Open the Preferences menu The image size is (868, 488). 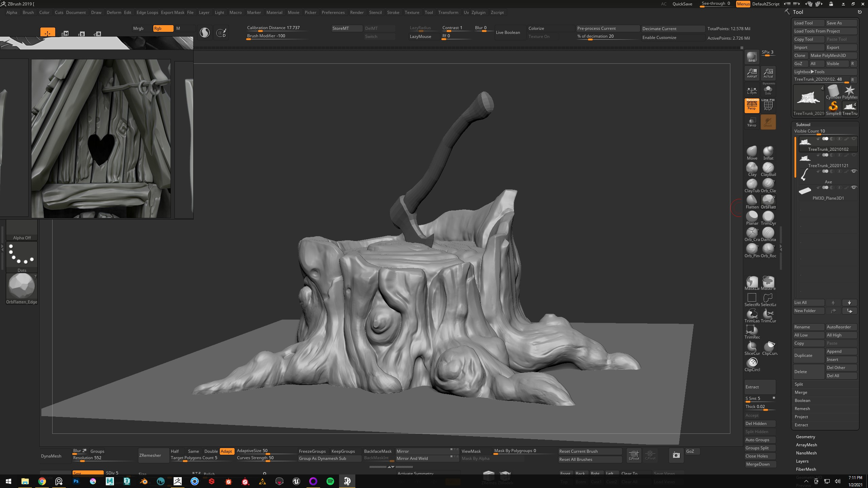pyautogui.click(x=333, y=13)
